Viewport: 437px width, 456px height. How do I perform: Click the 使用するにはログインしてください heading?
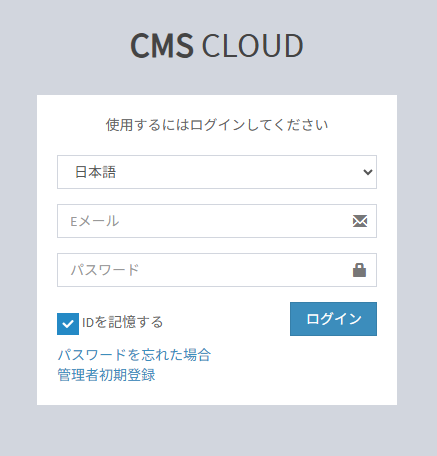click(x=217, y=125)
